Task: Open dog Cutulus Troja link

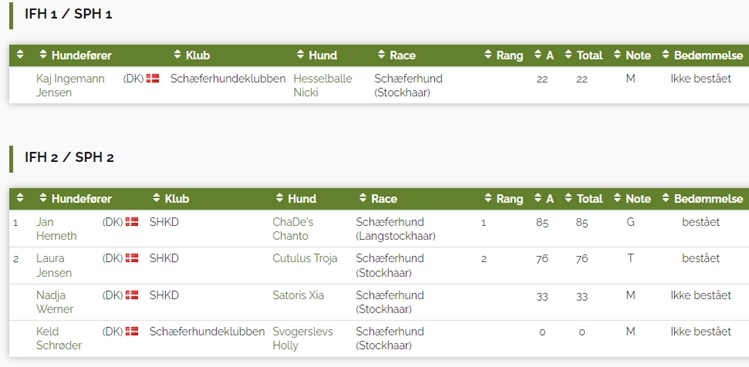Action: 305,259
